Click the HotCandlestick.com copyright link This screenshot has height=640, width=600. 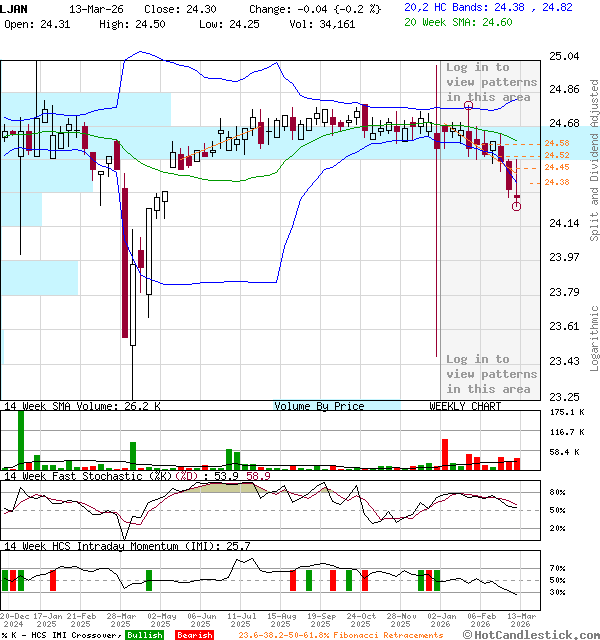pos(531,635)
